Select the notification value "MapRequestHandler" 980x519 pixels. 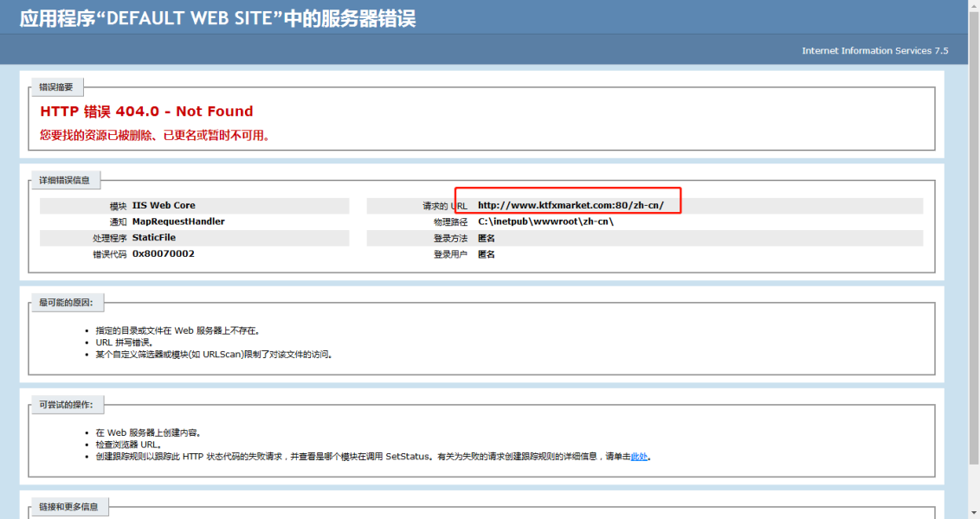point(178,221)
